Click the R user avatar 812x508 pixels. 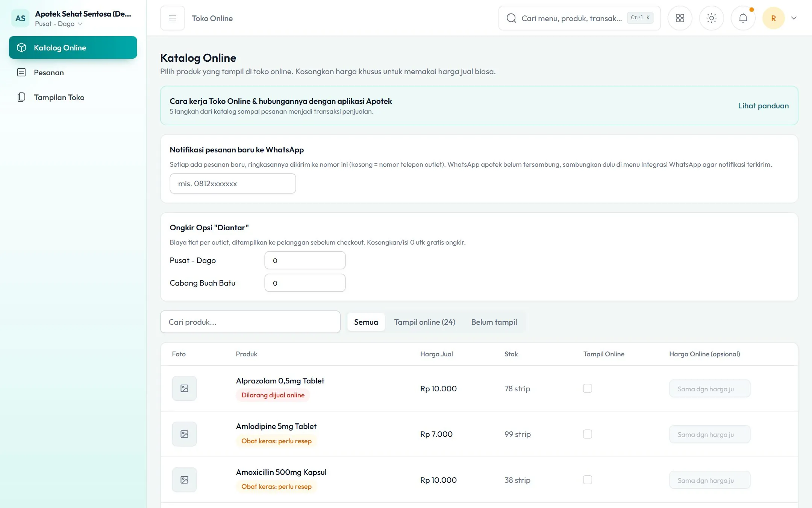pos(773,18)
